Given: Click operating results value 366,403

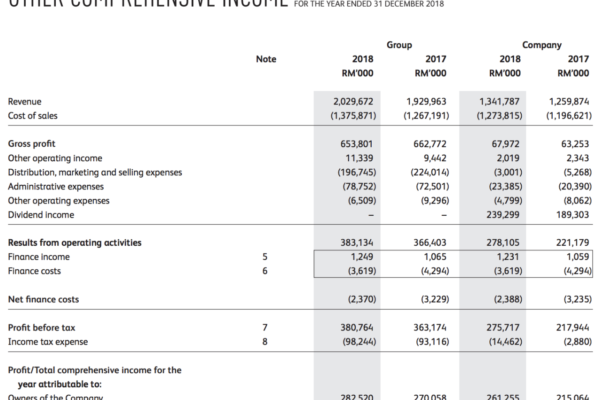Looking at the screenshot, I should pos(430,243).
